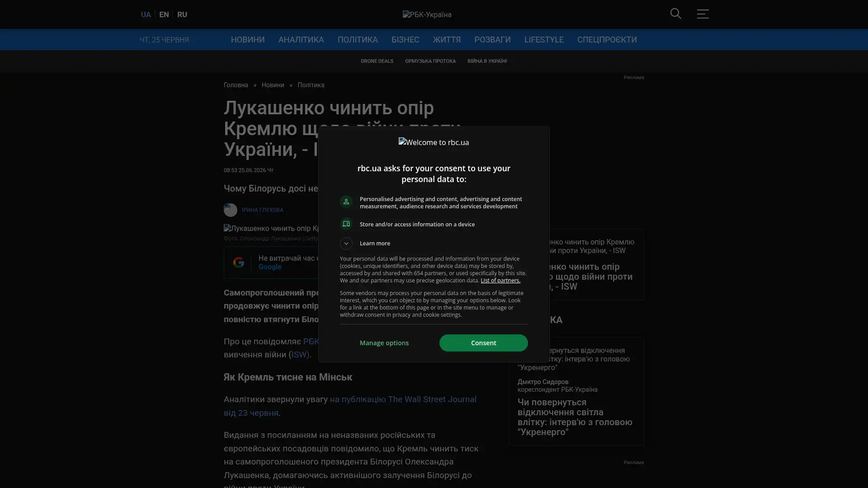Click the store on device icon
868x488 pixels.
tap(346, 224)
